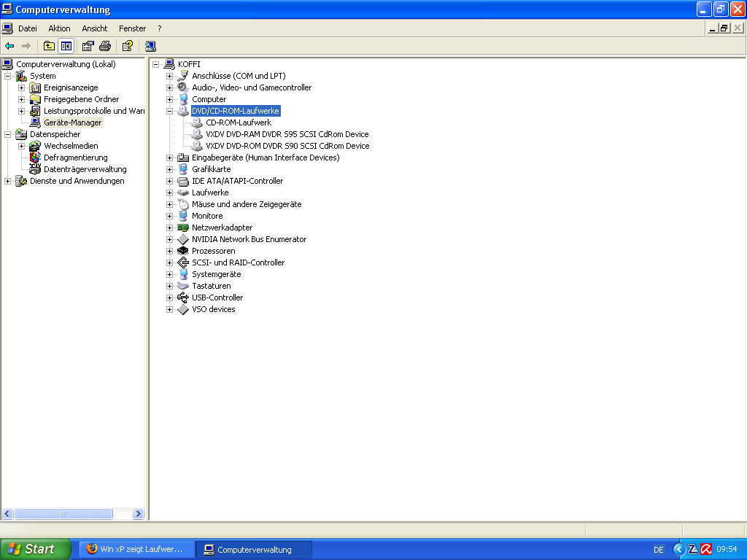Viewport: 747px width, 560px height.
Task: Click the Audio-, Video- und Gamecontroller icon
Action: pyautogui.click(x=183, y=87)
